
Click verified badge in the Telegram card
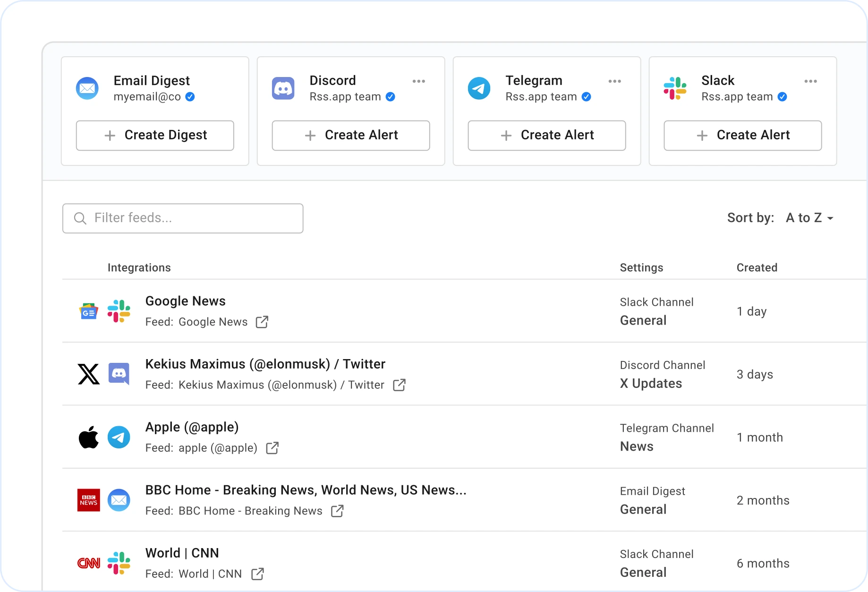[x=587, y=97]
